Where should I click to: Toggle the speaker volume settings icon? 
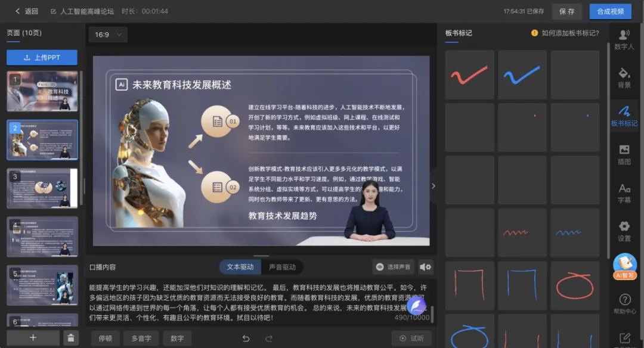tap(425, 267)
